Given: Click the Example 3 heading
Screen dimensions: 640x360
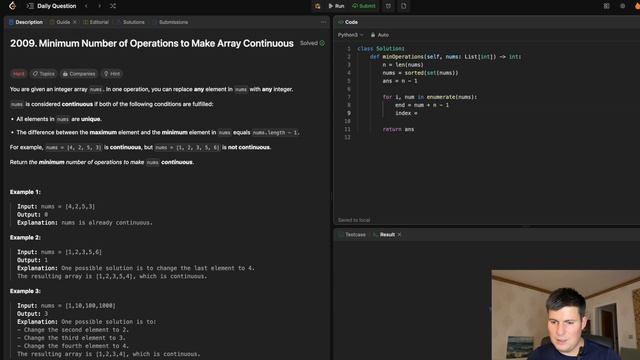Looking at the screenshot, I should (25, 291).
